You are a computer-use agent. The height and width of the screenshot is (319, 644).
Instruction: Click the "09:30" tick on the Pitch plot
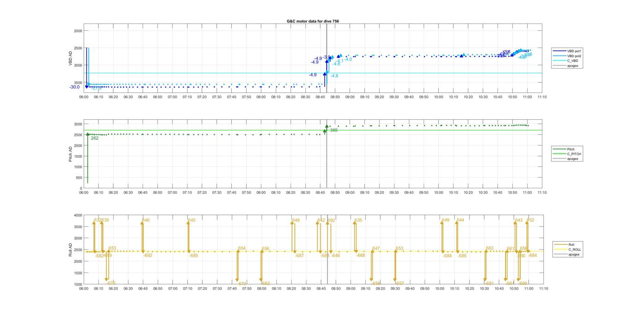394,192
